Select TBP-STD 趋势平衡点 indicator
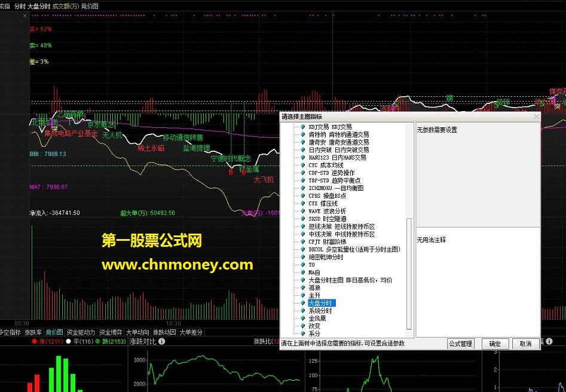Viewport: 566px width, 392px height. point(334,180)
